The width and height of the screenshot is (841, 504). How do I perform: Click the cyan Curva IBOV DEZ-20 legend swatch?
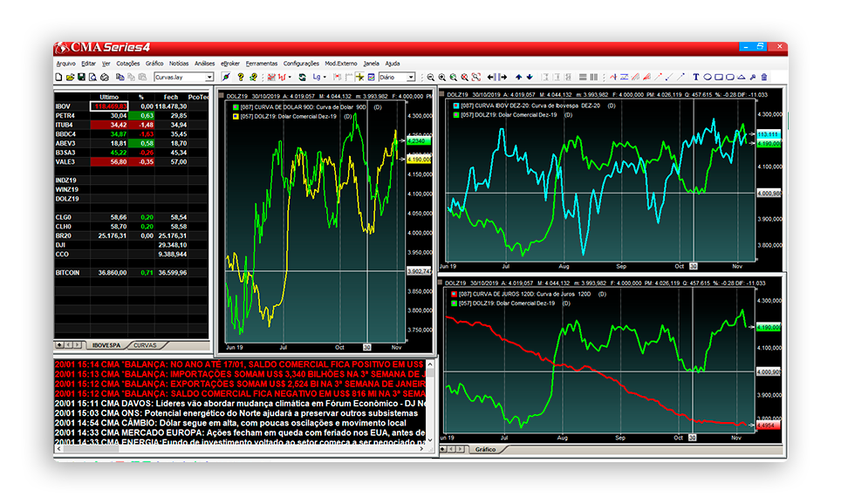click(x=456, y=106)
